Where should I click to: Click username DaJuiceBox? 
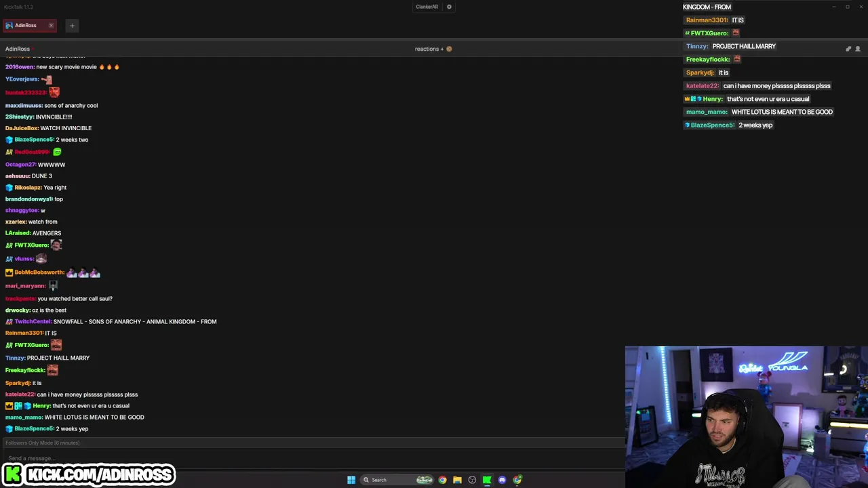22,128
